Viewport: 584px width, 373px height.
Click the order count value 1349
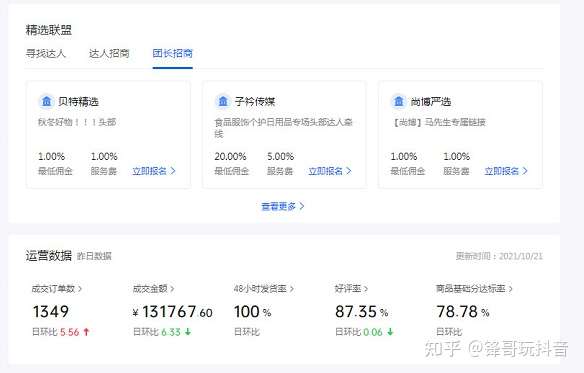pos(51,312)
